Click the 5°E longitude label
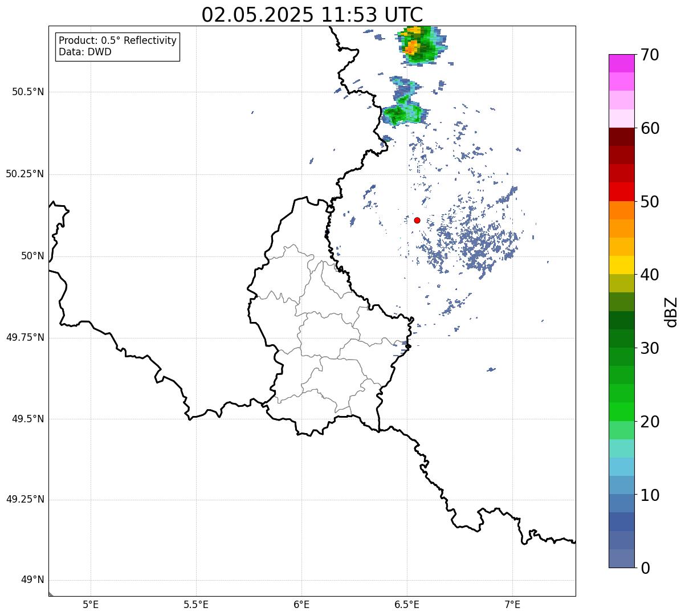685x616 pixels. (x=91, y=604)
